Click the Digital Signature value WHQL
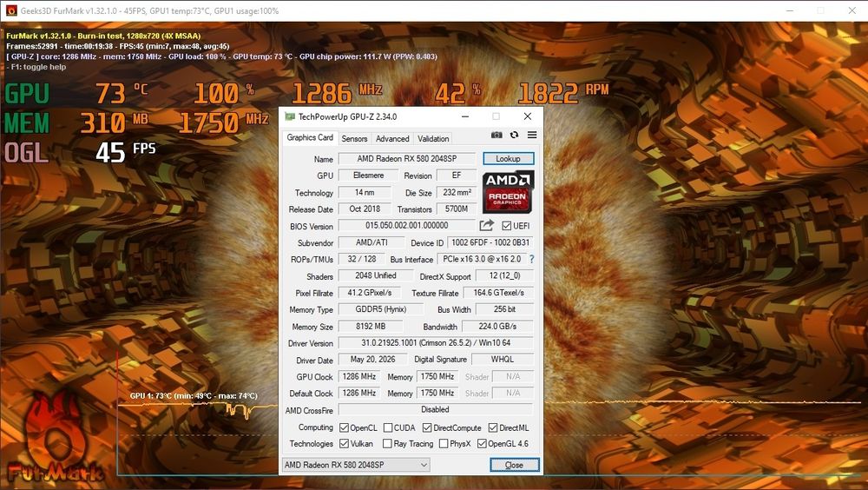Image resolution: width=868 pixels, height=490 pixels. (x=502, y=359)
